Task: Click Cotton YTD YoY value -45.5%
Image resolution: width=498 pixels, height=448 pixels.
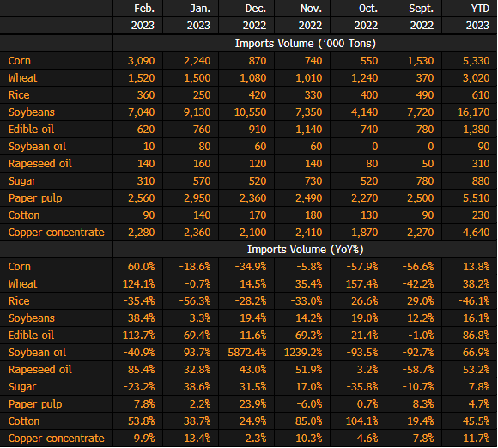Action: 474,421
